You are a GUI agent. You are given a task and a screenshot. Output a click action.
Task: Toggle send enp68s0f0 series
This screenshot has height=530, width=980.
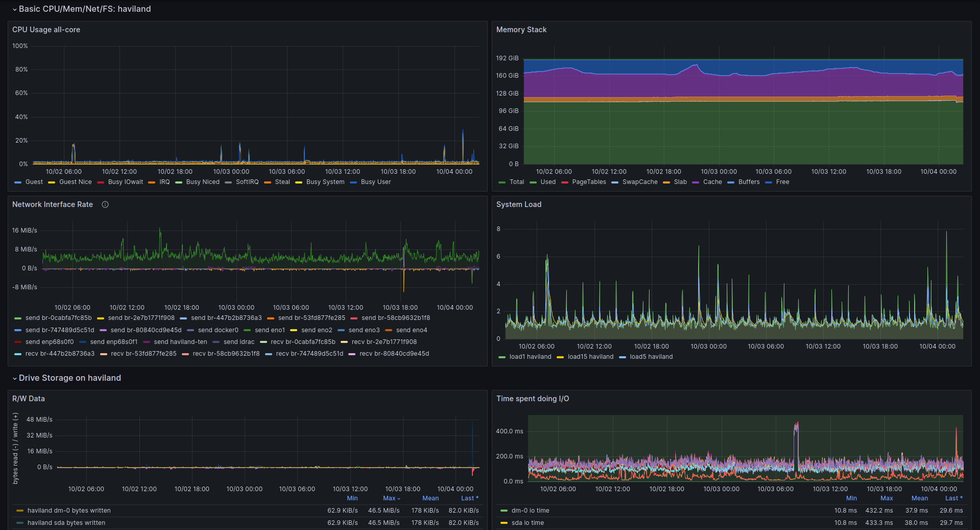[x=50, y=342]
